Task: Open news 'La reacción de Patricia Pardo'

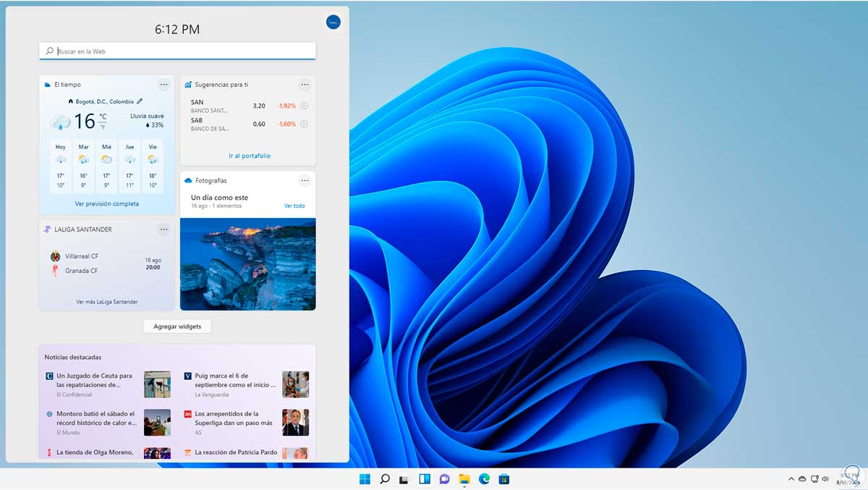Action: [x=236, y=452]
